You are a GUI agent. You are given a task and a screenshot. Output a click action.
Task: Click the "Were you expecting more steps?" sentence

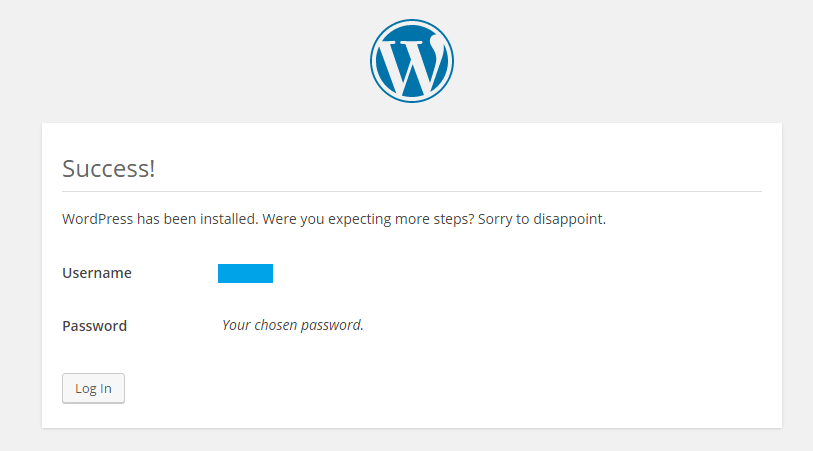coord(368,219)
